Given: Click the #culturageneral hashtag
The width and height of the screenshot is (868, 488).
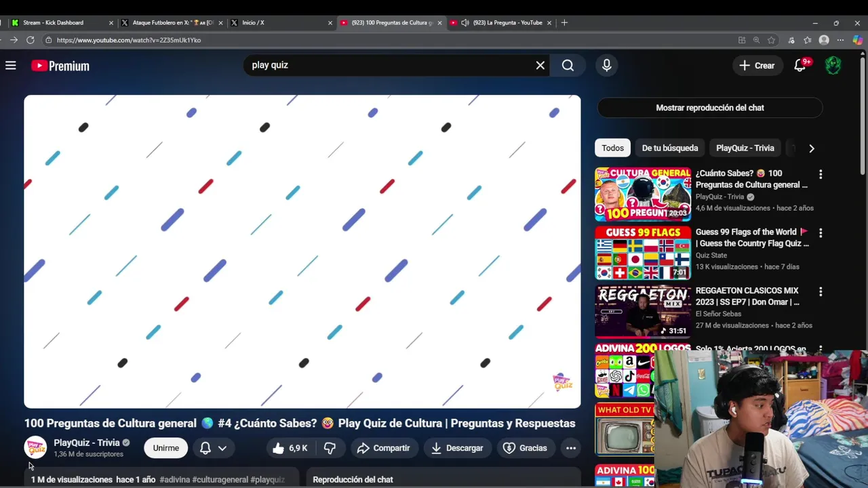Looking at the screenshot, I should coord(220,479).
